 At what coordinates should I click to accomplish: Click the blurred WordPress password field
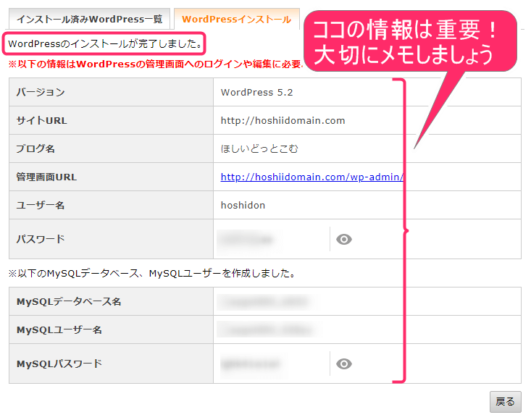[x=250, y=239]
